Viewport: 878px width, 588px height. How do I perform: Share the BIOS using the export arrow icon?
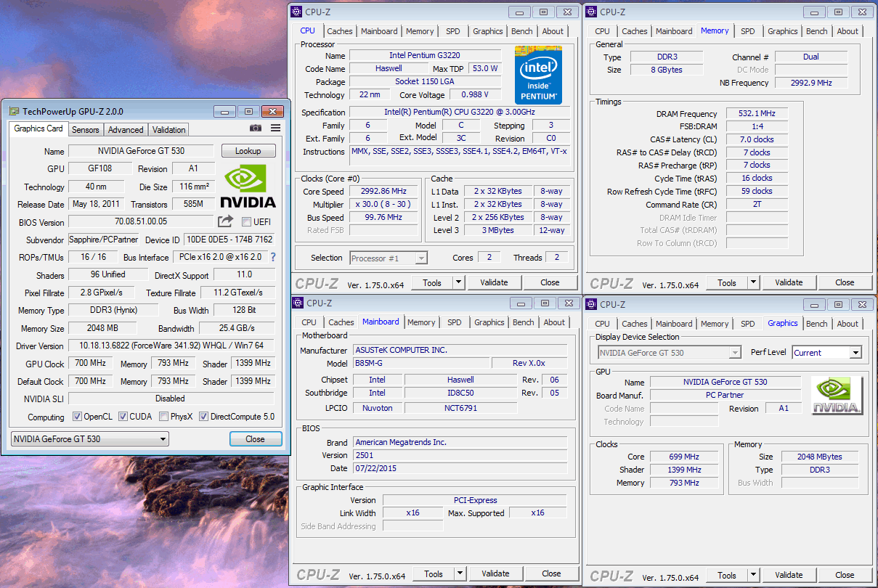[225, 221]
